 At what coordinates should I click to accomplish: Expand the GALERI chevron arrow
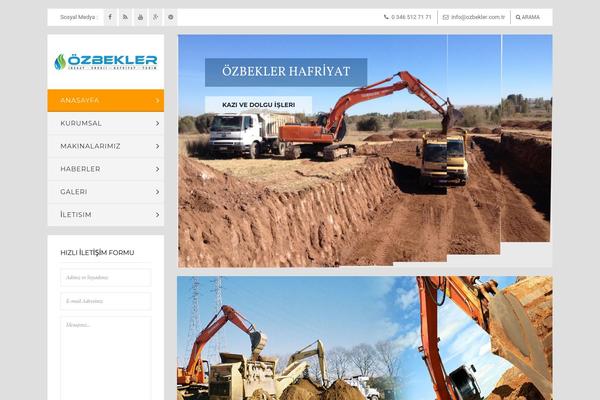coord(157,192)
